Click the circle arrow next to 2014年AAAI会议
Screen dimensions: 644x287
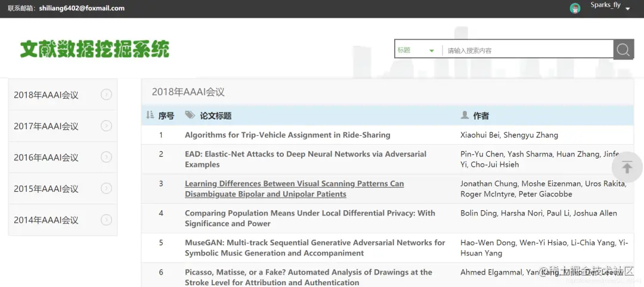106,220
